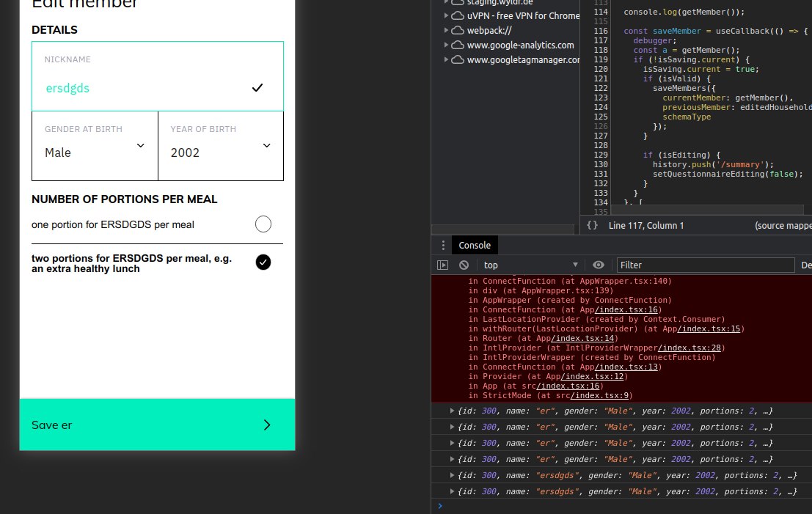Click the webpack:// tree label

[x=489, y=31]
